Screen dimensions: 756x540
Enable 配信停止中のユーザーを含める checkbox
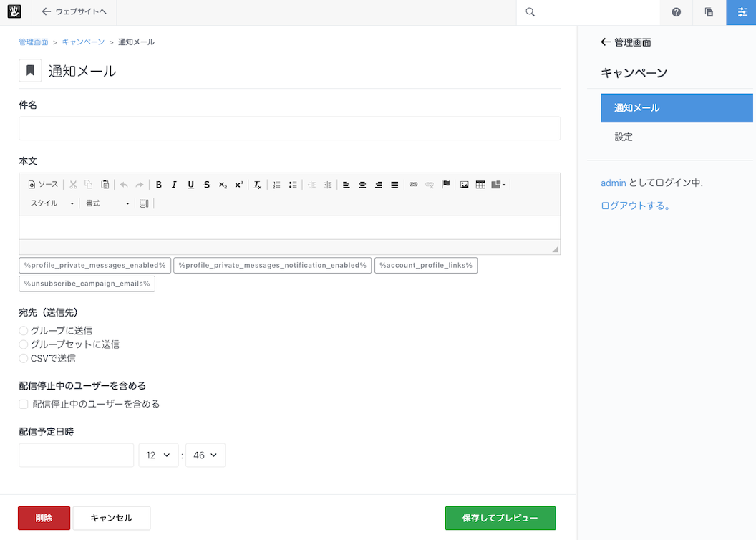click(x=24, y=404)
